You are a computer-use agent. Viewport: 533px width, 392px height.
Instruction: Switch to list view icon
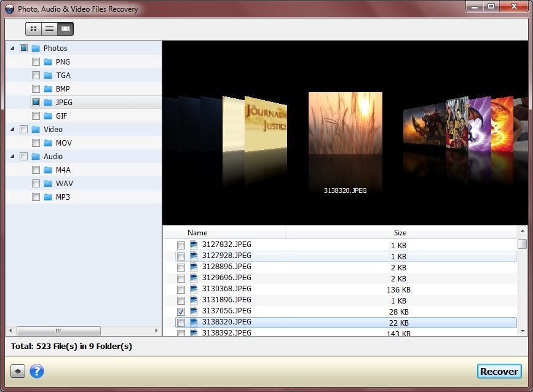(49, 29)
